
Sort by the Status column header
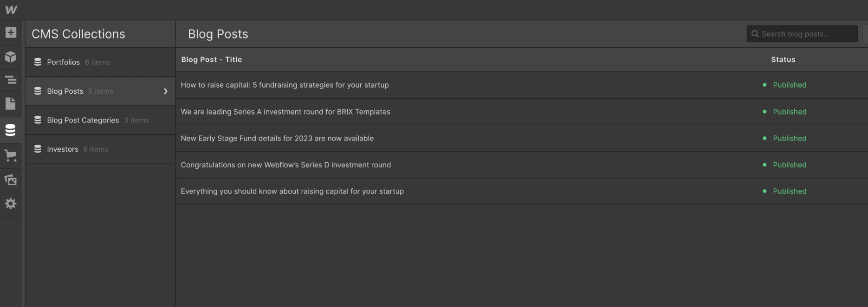click(783, 59)
